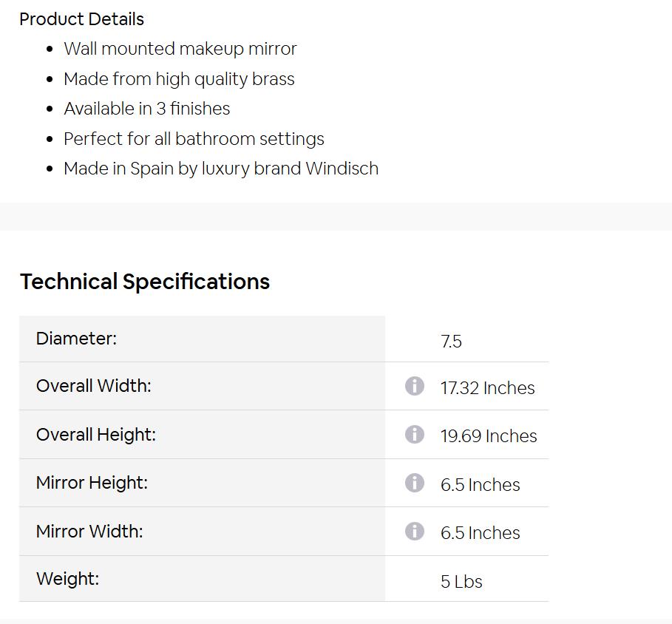
Task: Click the info icon for Overall Width
Action: point(415,386)
